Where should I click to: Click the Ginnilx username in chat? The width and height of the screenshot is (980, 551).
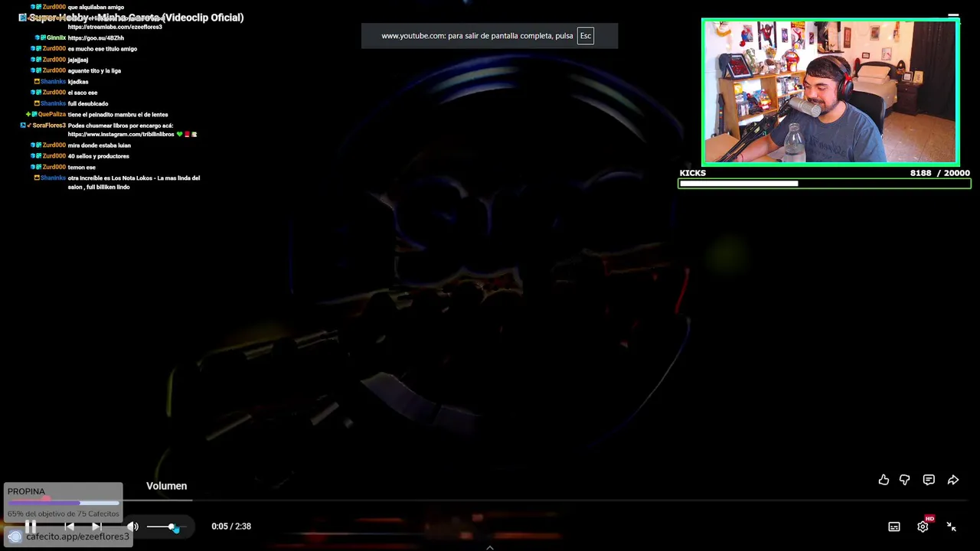tap(56, 37)
